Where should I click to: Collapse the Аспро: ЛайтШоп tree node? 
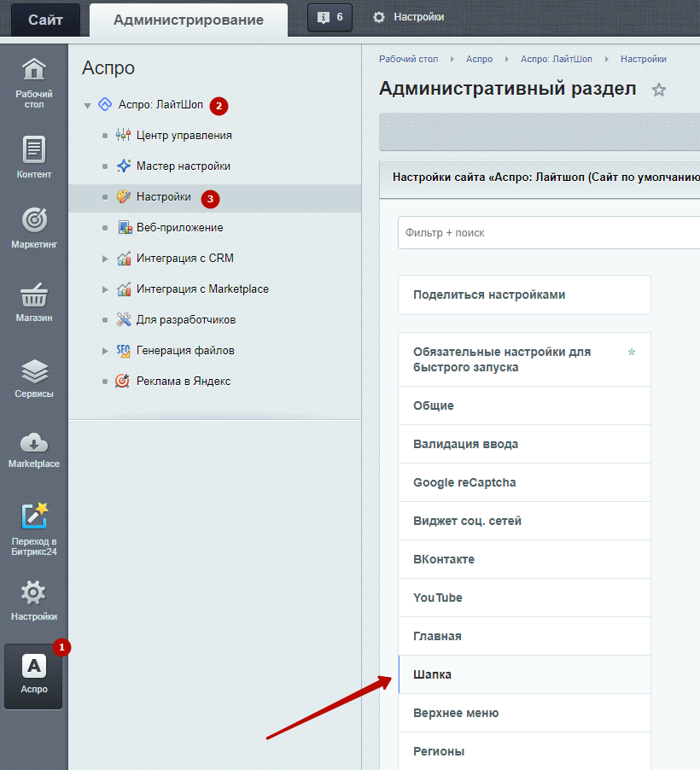(87, 105)
